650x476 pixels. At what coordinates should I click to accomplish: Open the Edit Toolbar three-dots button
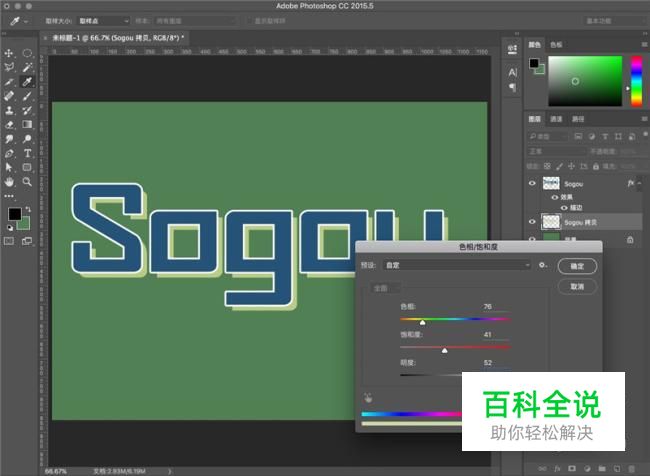9,196
